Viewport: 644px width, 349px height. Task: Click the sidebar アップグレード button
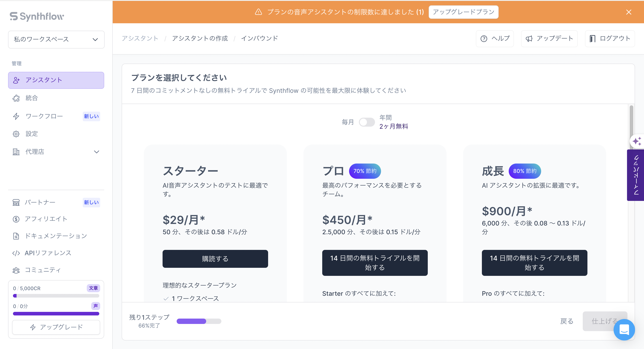pos(56,327)
